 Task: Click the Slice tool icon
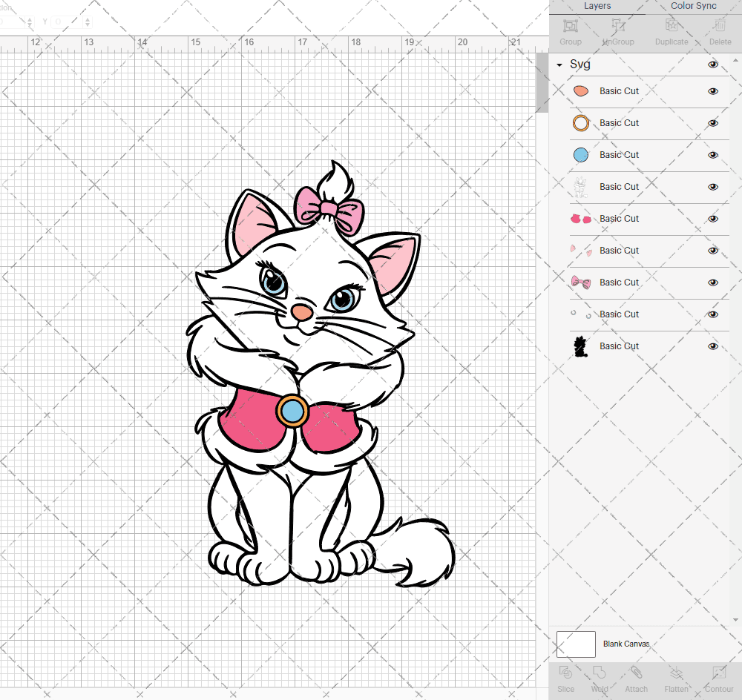coord(565,673)
